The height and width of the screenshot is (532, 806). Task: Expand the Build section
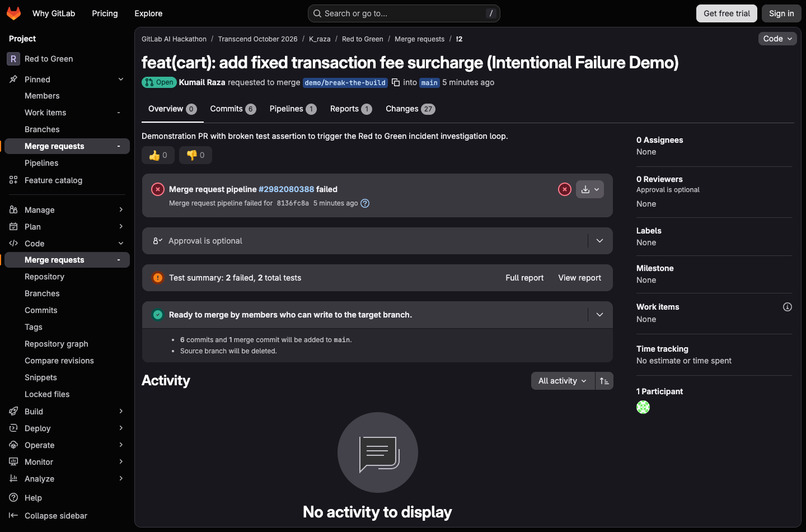point(121,411)
